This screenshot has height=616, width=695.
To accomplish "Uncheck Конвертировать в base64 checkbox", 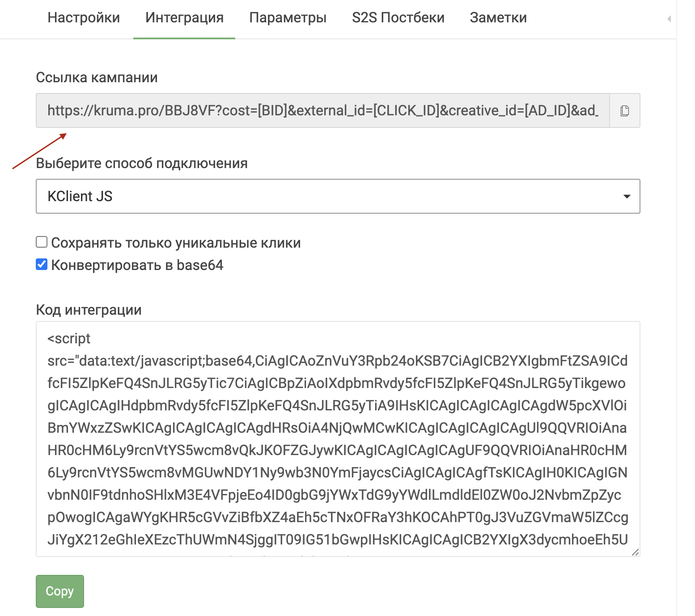I will pyautogui.click(x=42, y=265).
